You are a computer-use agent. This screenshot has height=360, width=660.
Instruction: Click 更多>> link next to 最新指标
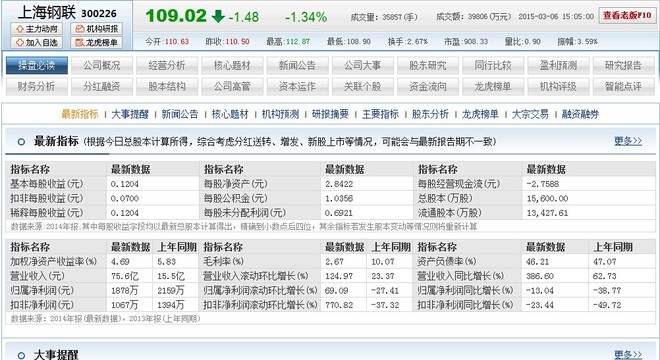click(x=628, y=141)
